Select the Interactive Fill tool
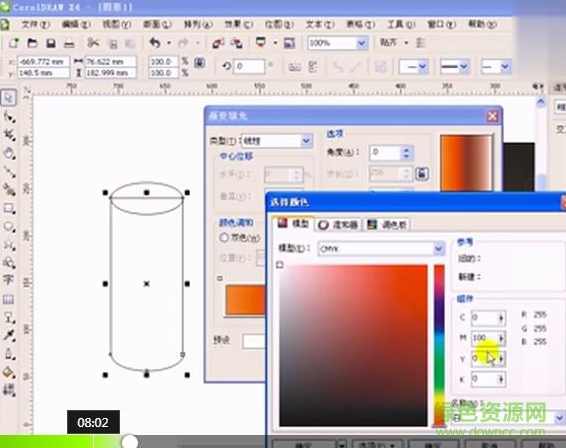 pos(9,390)
